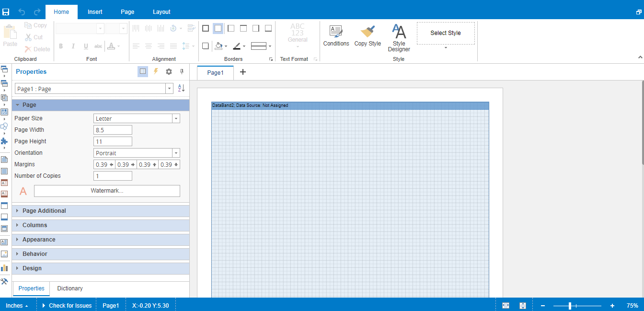
Task: Open property panel settings gear
Action: pos(169,71)
